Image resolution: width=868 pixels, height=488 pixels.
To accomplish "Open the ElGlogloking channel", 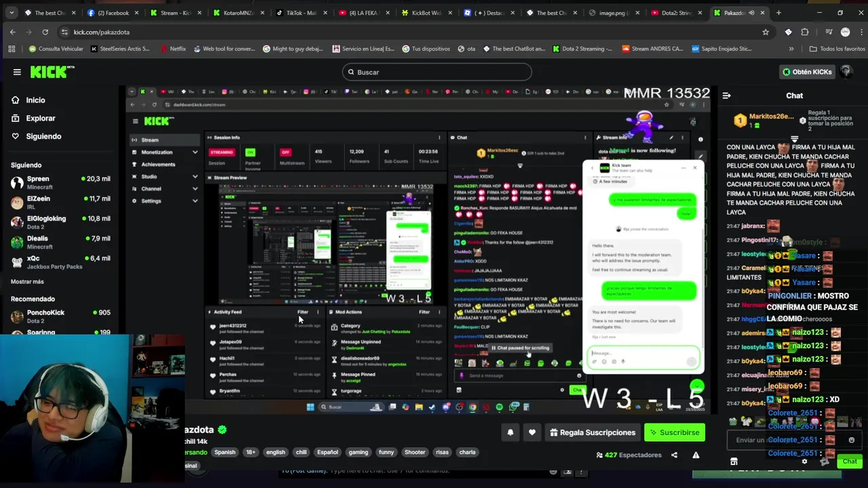I will (x=60, y=222).
